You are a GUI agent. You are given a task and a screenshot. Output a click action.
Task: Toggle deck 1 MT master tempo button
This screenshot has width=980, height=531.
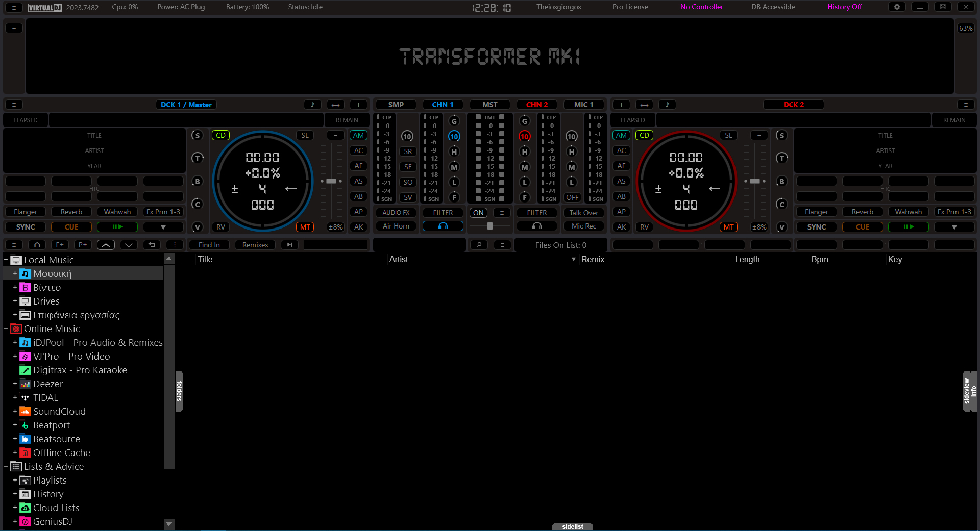pyautogui.click(x=305, y=227)
